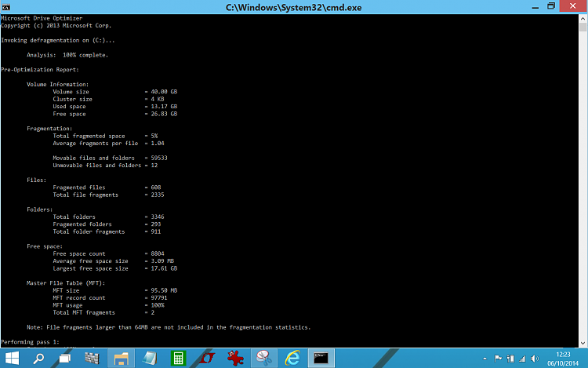Click the cmd.exe title bar text

point(294,8)
